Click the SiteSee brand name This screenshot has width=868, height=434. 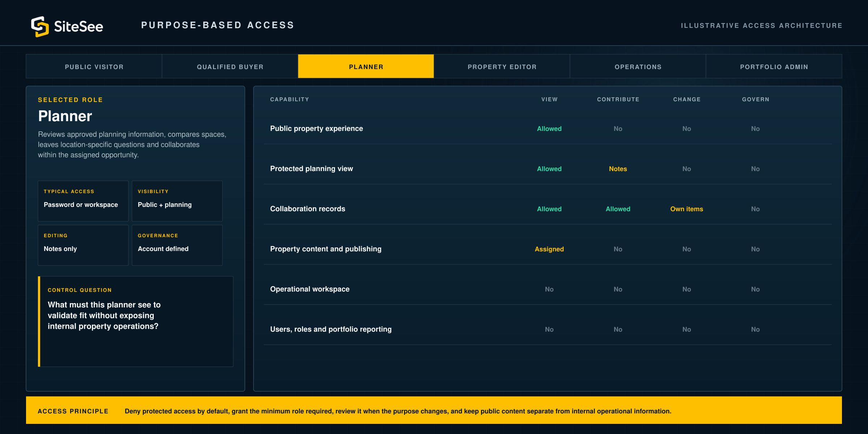78,26
